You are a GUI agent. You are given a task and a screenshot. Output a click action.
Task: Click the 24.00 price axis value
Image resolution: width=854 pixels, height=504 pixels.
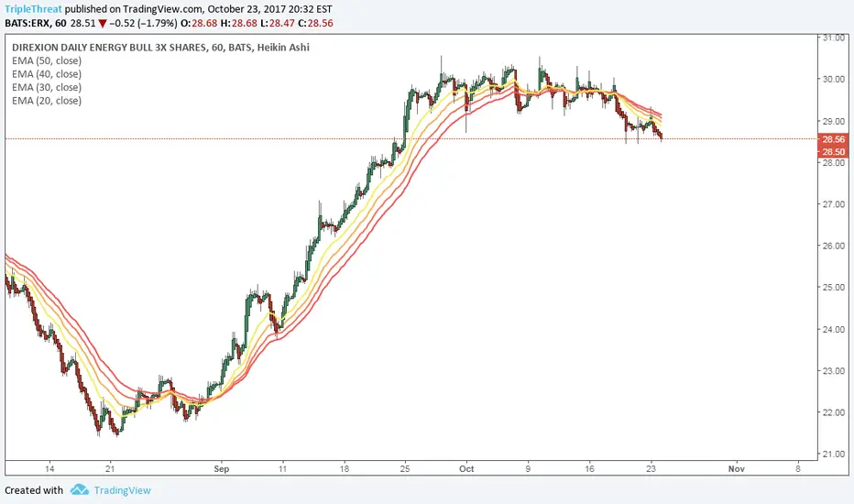pyautogui.click(x=834, y=329)
